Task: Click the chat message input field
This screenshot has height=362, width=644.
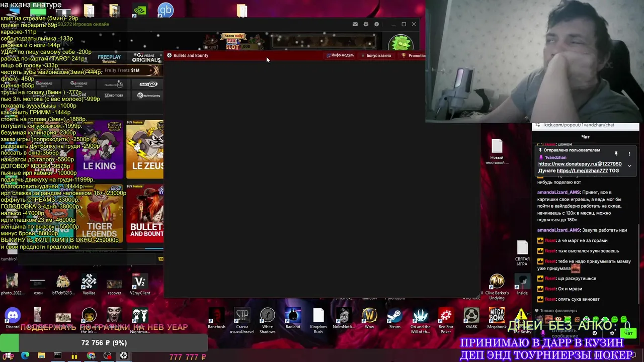Action: [x=568, y=333]
